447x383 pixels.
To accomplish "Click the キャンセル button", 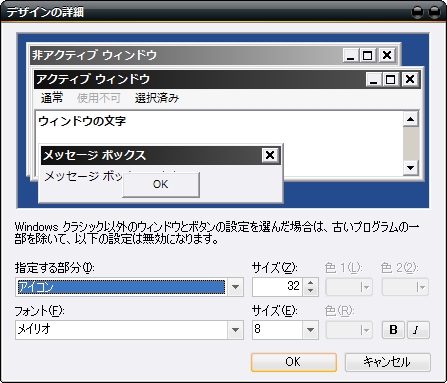I will (388, 362).
